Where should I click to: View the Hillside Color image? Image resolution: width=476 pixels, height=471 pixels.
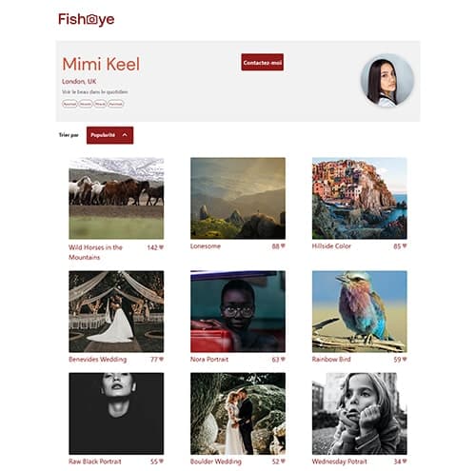coord(359,198)
